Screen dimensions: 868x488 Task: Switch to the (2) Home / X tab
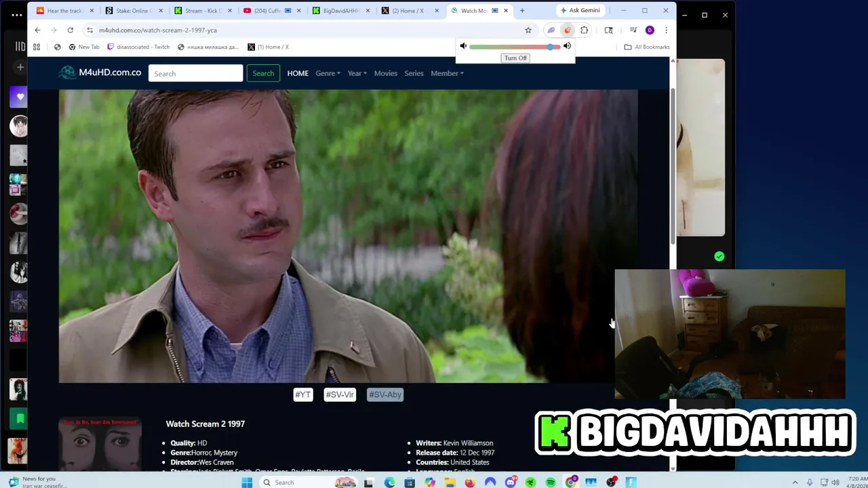(410, 10)
